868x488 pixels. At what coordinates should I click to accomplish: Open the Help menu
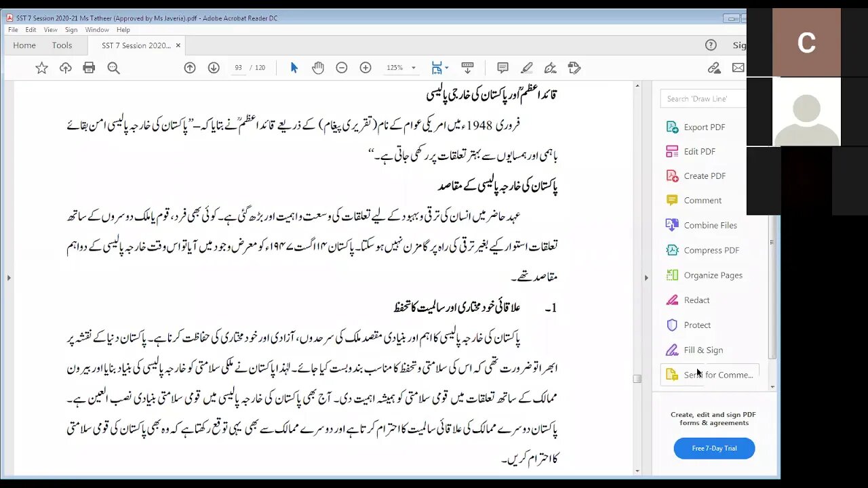pyautogui.click(x=123, y=30)
